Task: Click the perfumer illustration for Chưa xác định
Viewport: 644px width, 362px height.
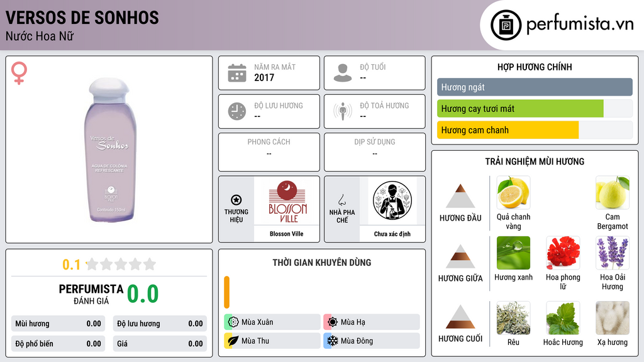Action: coord(392,200)
